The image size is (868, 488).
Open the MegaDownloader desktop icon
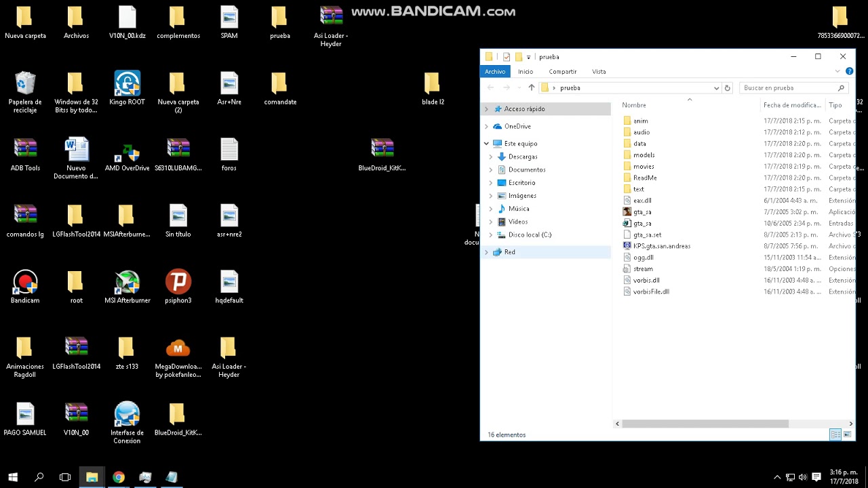coord(178,357)
